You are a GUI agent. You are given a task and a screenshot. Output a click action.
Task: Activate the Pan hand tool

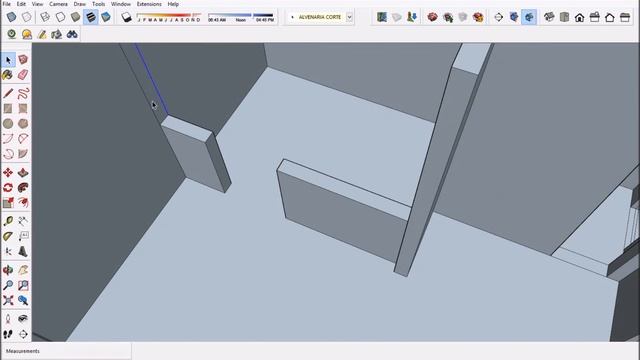(x=23, y=270)
